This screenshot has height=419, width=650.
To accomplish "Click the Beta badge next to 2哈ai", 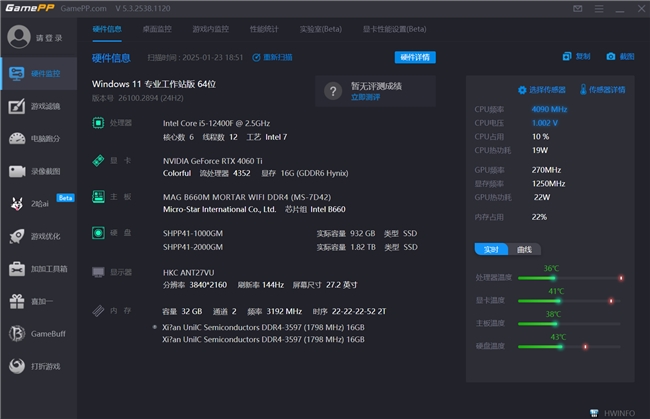I will point(65,198).
